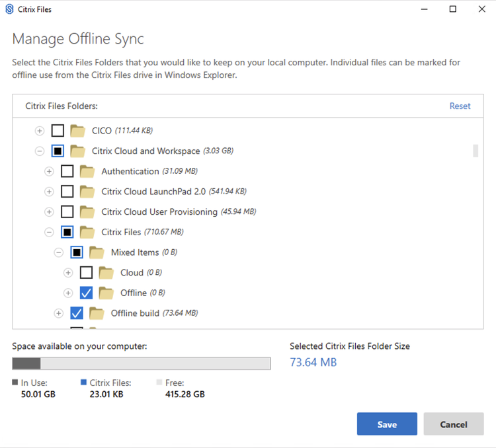This screenshot has height=448, width=496.
Task: Uncheck the Offline folder checkbox
Action: tap(86, 293)
